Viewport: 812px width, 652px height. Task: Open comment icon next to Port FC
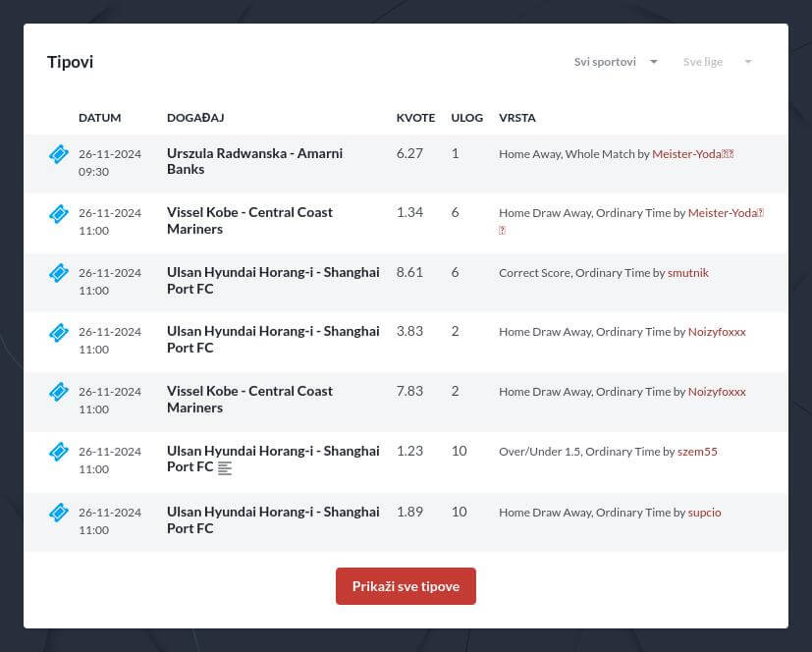(225, 468)
